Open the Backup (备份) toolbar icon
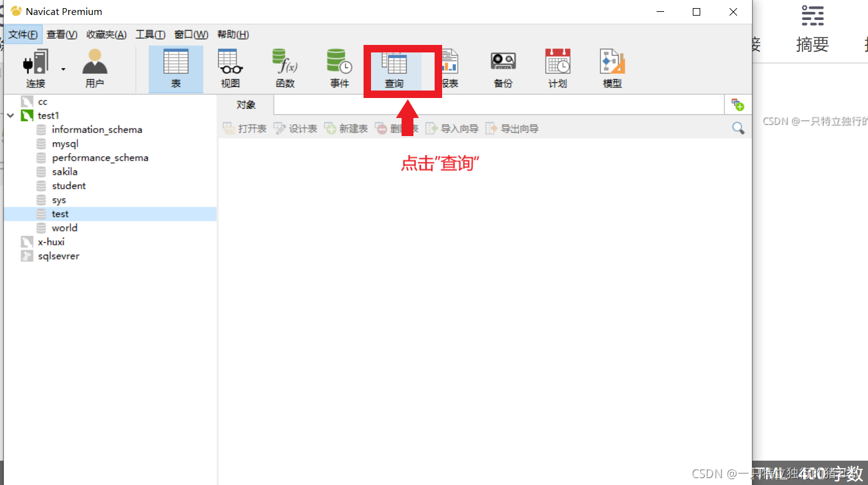 click(503, 69)
